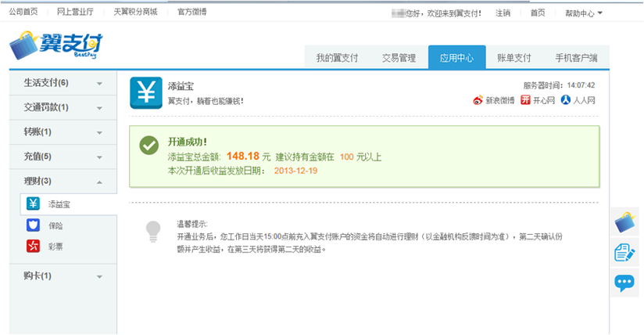Screen dimensions: 644x335
Task: Open the chat bubble side icon
Action: tap(624, 283)
